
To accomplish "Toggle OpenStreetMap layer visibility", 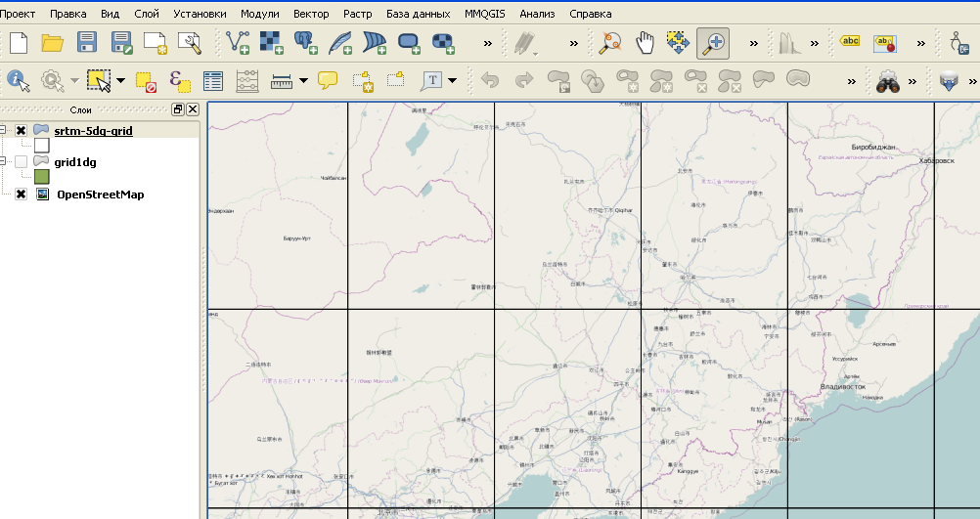I will (x=21, y=195).
